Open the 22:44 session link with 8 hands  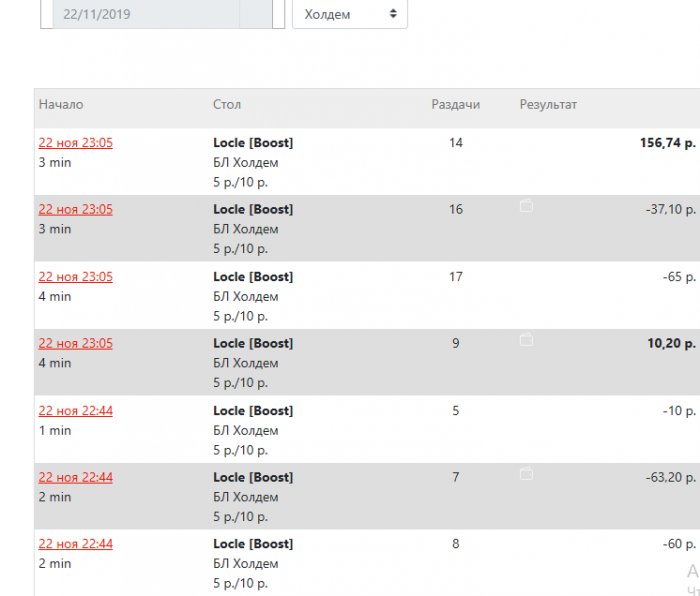click(76, 545)
